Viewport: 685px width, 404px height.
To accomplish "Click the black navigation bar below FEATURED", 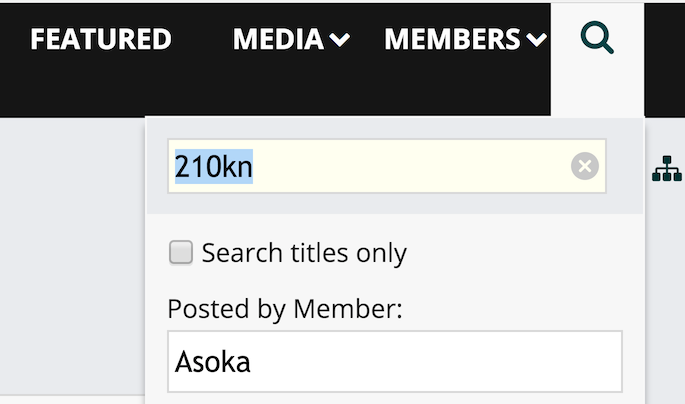I will click(x=100, y=87).
